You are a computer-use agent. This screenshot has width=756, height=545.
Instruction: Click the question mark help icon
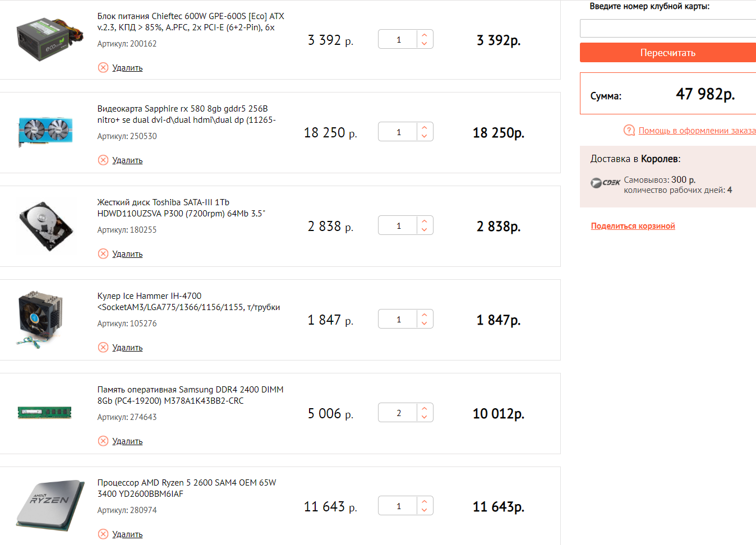629,131
